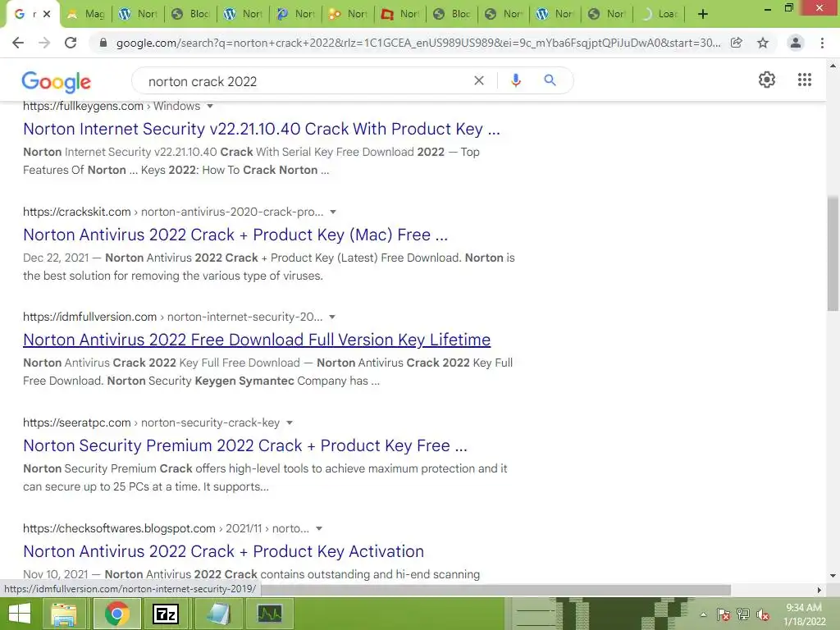Expand options arrow for seeratpc.com result
Viewport: 840px width, 630px height.
coord(290,422)
